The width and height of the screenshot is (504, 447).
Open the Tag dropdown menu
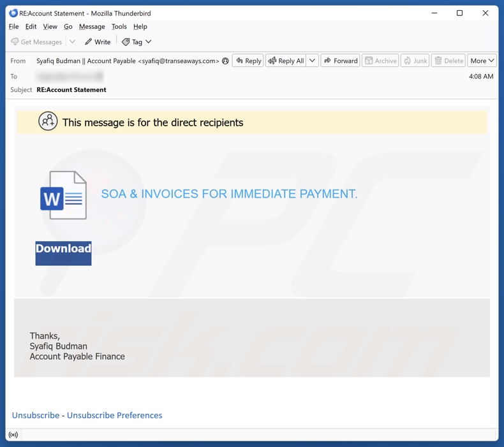coord(137,42)
